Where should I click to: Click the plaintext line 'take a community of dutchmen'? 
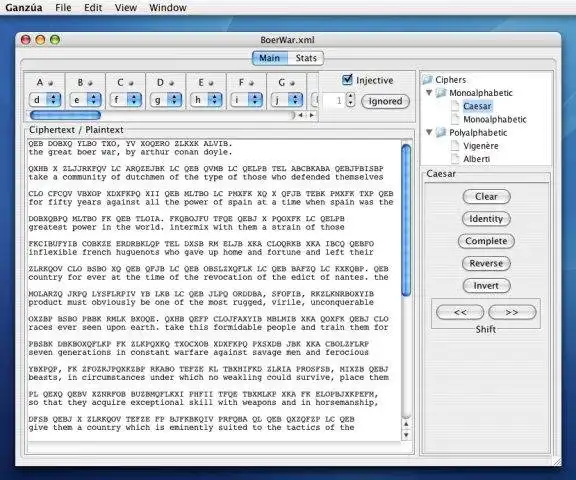(x=206, y=177)
